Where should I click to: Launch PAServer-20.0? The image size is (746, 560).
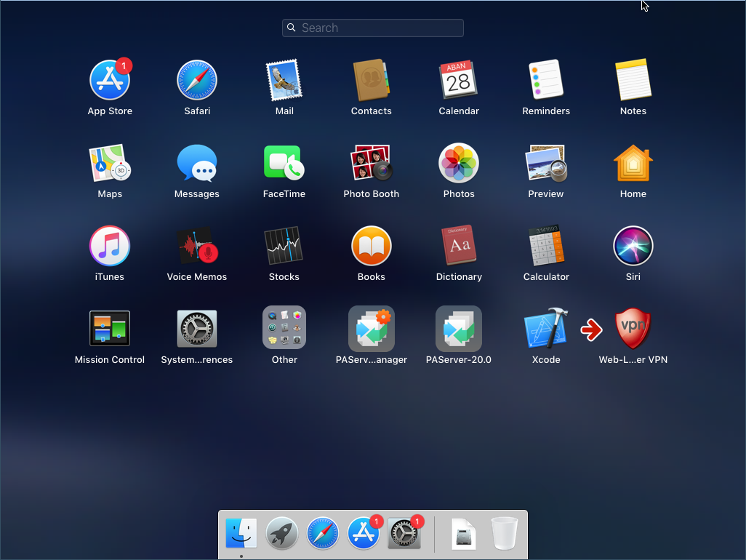[459, 329]
